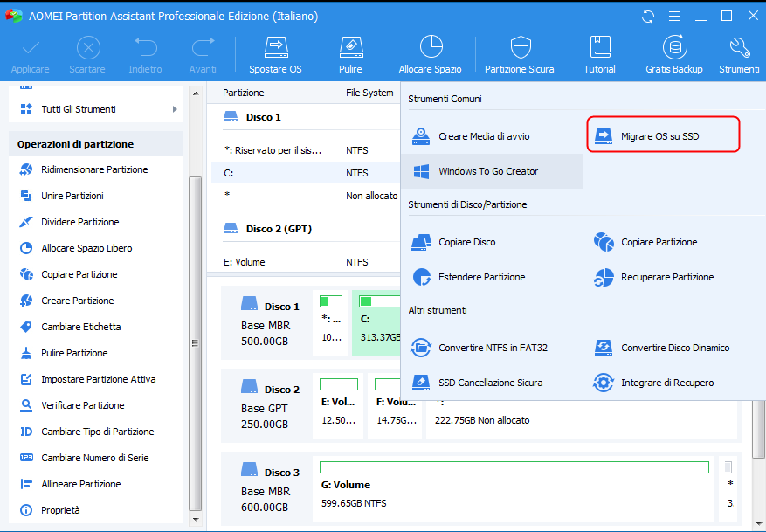Click the left sidebar scroll-up arrow
Viewport: 766px width, 532px height.
pos(196,93)
